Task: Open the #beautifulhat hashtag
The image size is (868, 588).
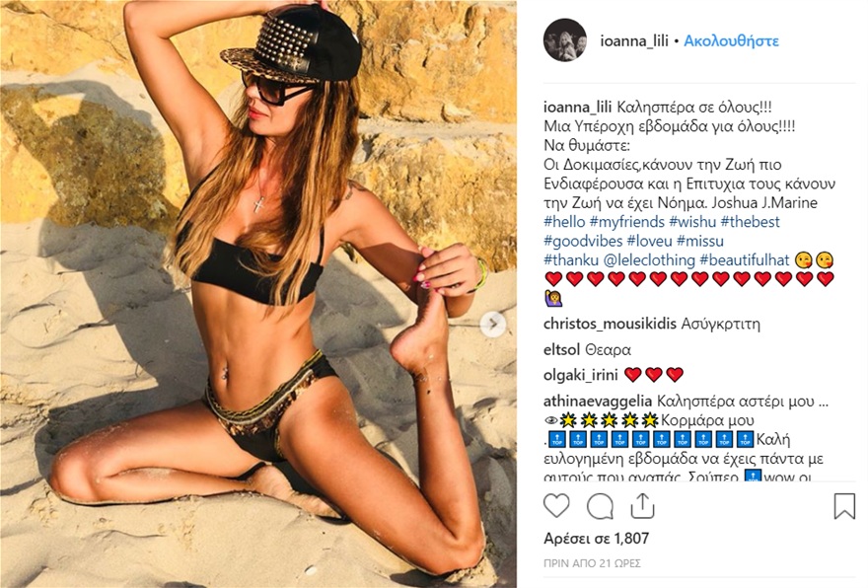Action: click(x=745, y=259)
